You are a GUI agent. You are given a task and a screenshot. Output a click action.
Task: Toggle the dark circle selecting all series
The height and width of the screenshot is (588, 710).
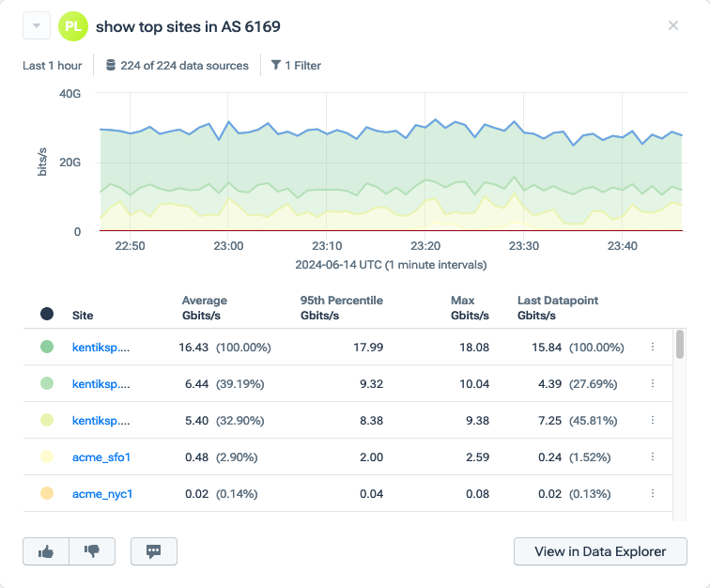point(47,314)
